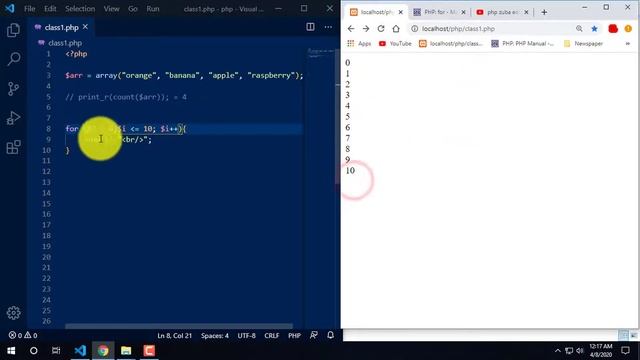Go back in Chrome
This screenshot has height=360, width=640.
[x=351, y=29]
